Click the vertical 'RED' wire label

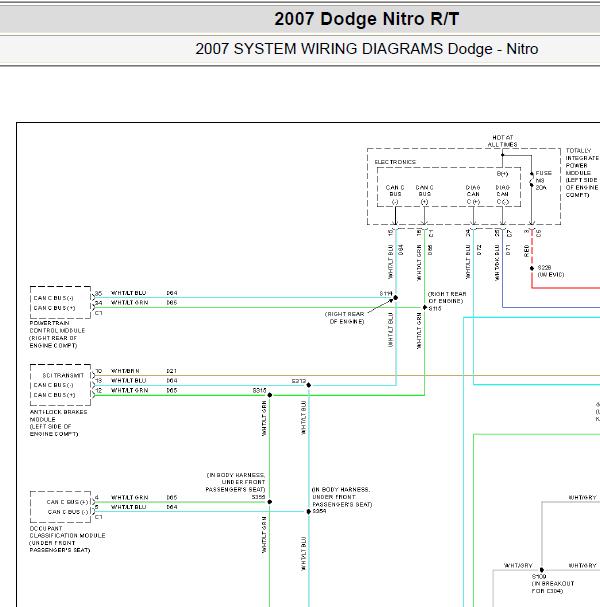pos(526,251)
